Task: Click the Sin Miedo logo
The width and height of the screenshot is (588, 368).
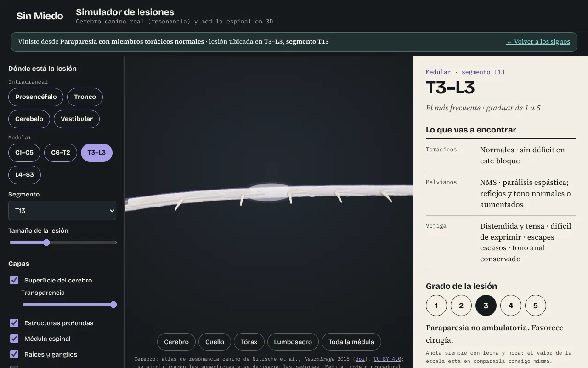Action: click(x=40, y=16)
